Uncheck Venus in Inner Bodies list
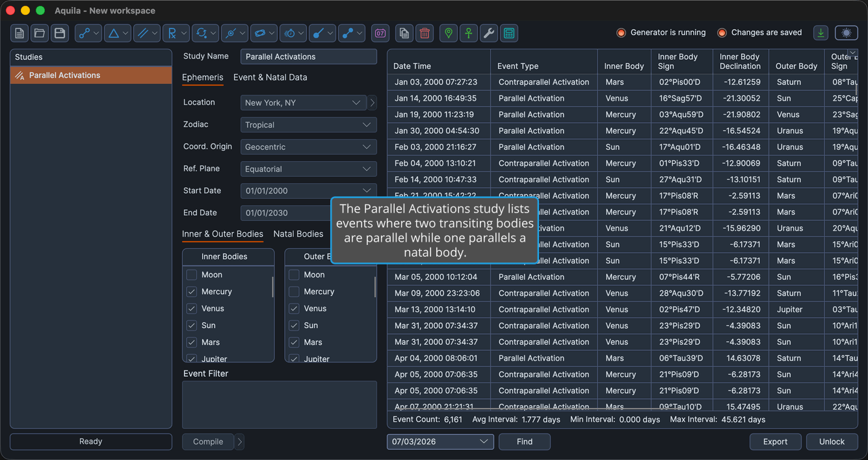Viewport: 868px width, 460px height. (192, 309)
